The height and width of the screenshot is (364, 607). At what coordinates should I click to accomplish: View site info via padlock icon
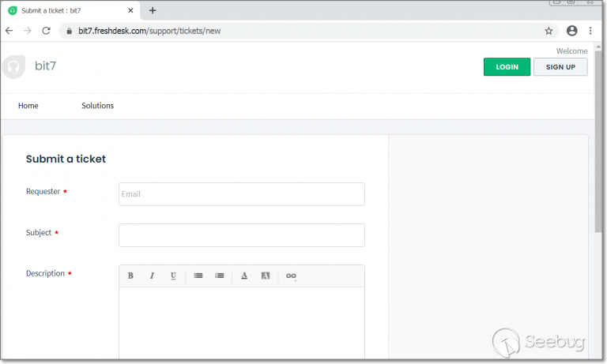[70, 31]
